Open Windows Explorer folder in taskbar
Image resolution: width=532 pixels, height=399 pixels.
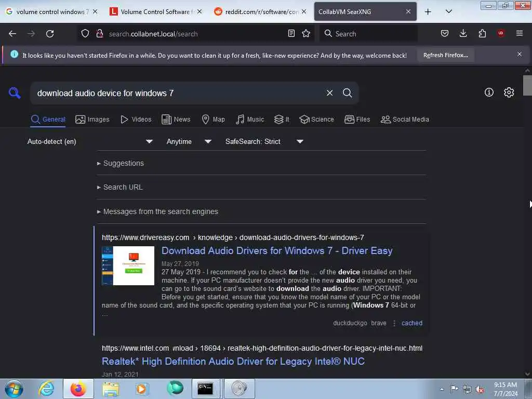point(111,390)
